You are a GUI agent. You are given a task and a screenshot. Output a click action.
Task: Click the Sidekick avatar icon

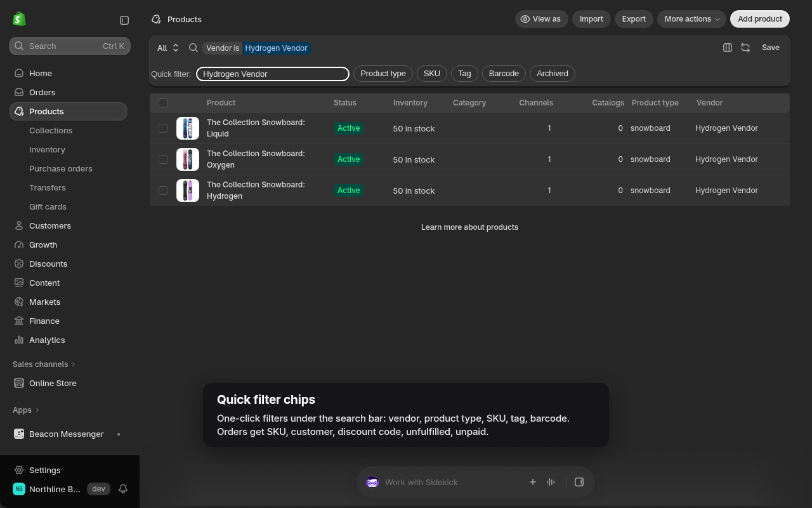tap(372, 482)
